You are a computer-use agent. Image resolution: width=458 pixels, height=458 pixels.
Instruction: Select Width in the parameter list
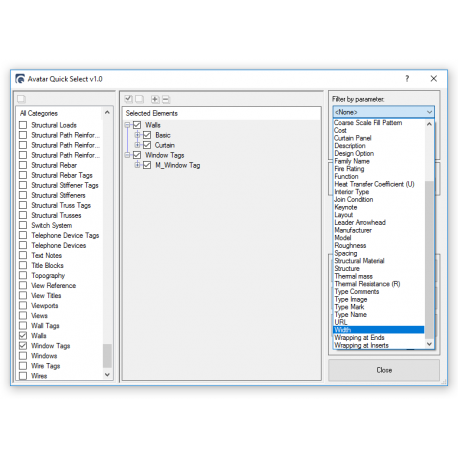(379, 330)
